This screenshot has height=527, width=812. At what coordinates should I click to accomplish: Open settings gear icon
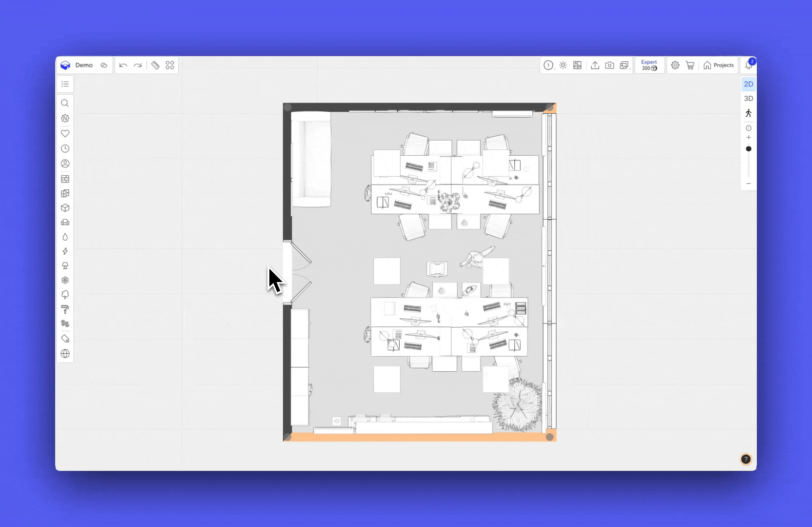tap(675, 65)
